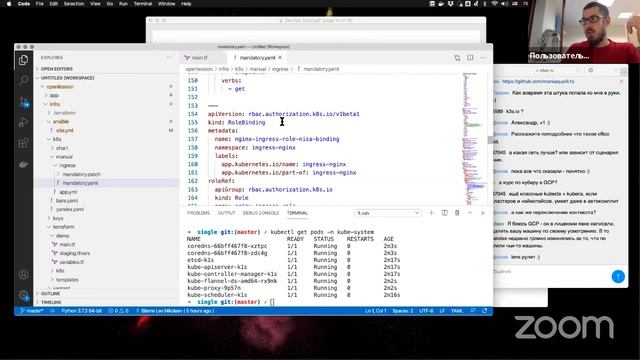The image size is (640, 360).
Task: Open the Selection menu in menu bar
Action: point(74,4)
